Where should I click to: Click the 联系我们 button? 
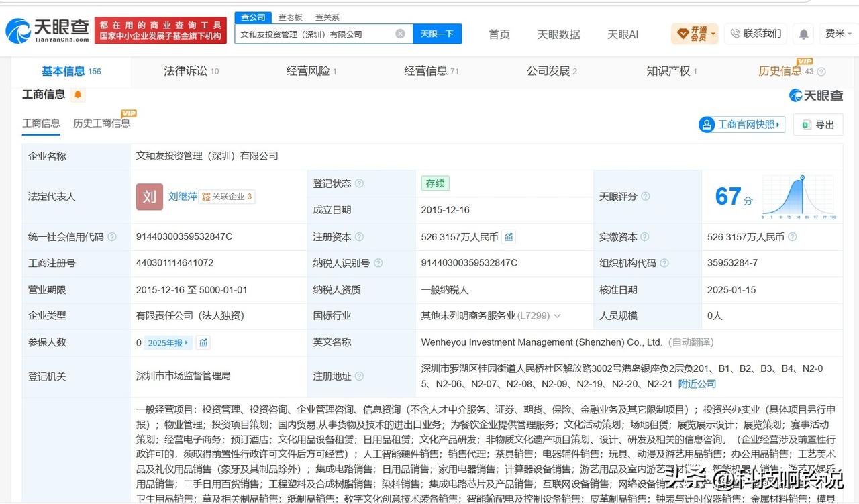[x=756, y=34]
